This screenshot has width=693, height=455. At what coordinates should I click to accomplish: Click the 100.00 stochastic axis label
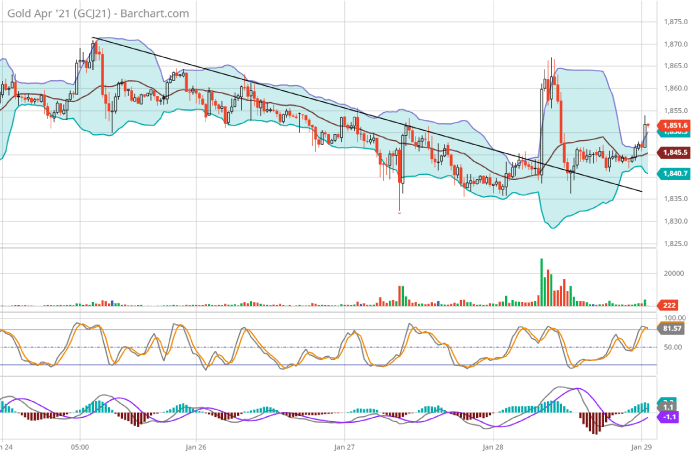coord(673,317)
